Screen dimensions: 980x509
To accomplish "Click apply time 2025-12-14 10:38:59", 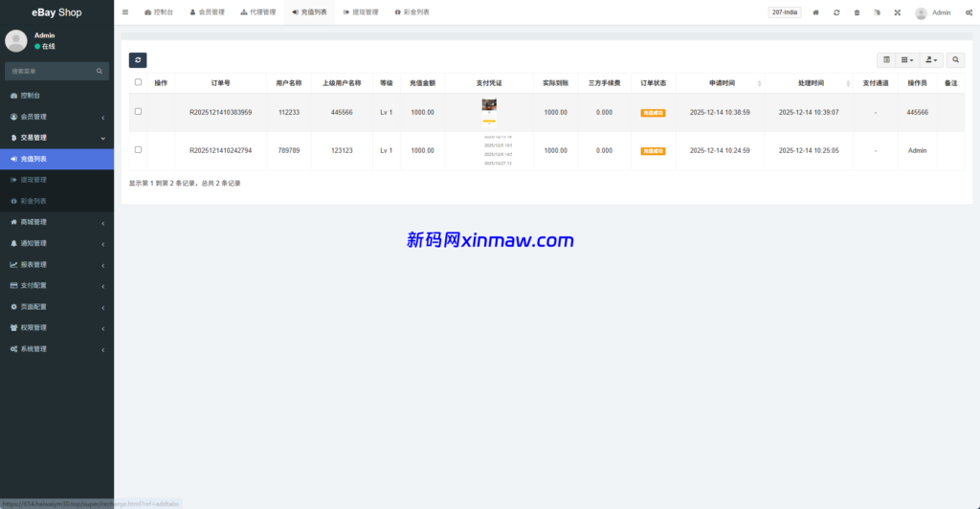I will 720,112.
